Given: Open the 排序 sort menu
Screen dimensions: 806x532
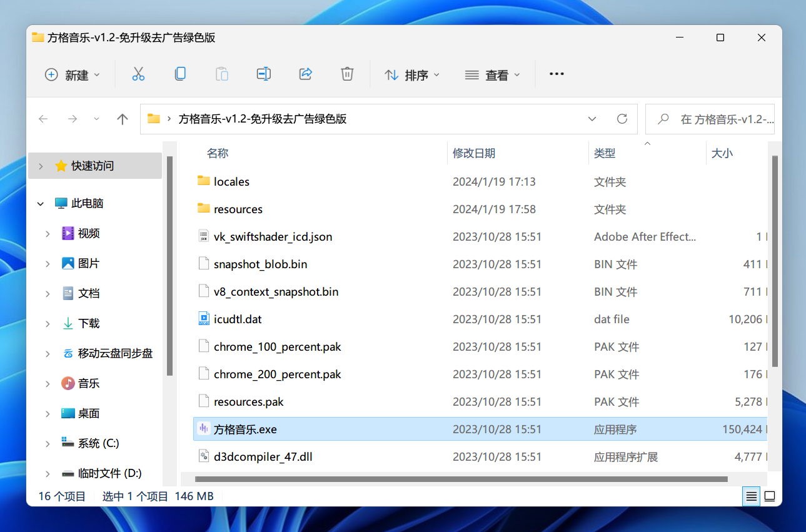Looking at the screenshot, I should pos(413,75).
